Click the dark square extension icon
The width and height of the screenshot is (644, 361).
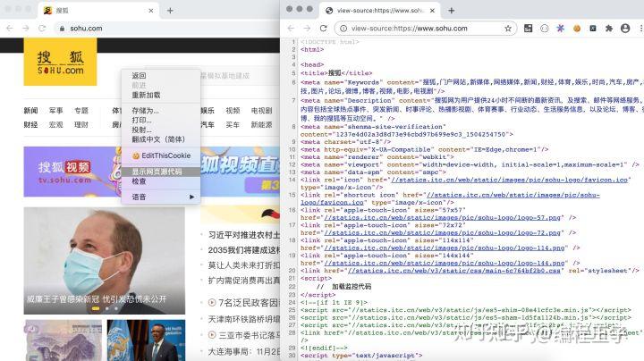(593, 29)
